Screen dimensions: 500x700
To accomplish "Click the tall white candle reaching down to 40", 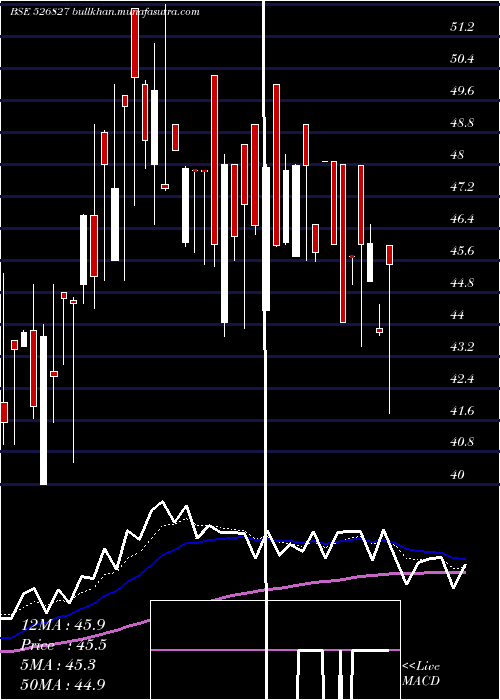I will [x=43, y=410].
